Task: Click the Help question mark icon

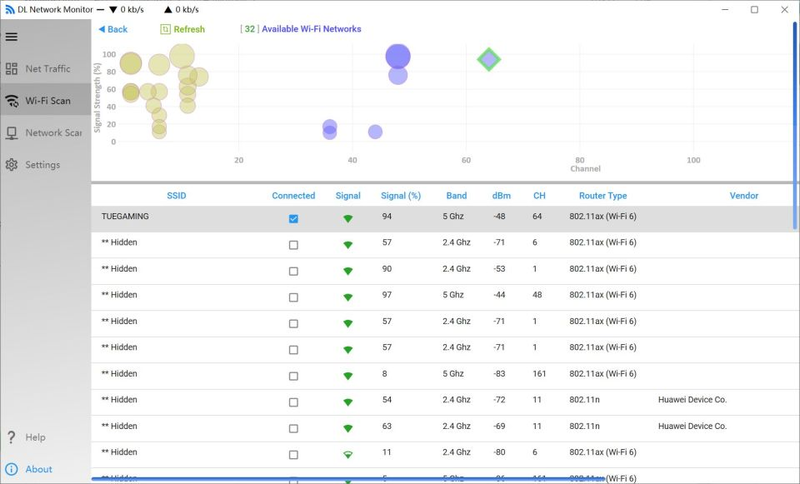Action: [12, 437]
